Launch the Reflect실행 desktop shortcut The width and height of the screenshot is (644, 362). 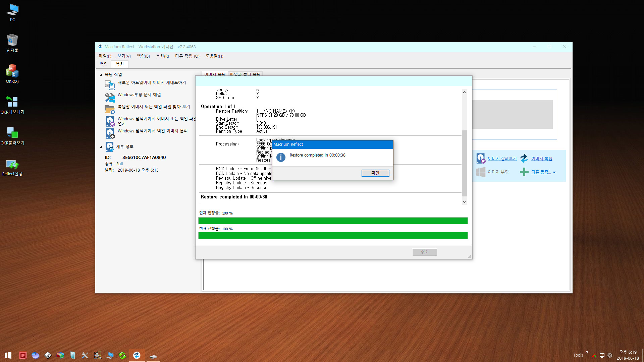(x=12, y=167)
